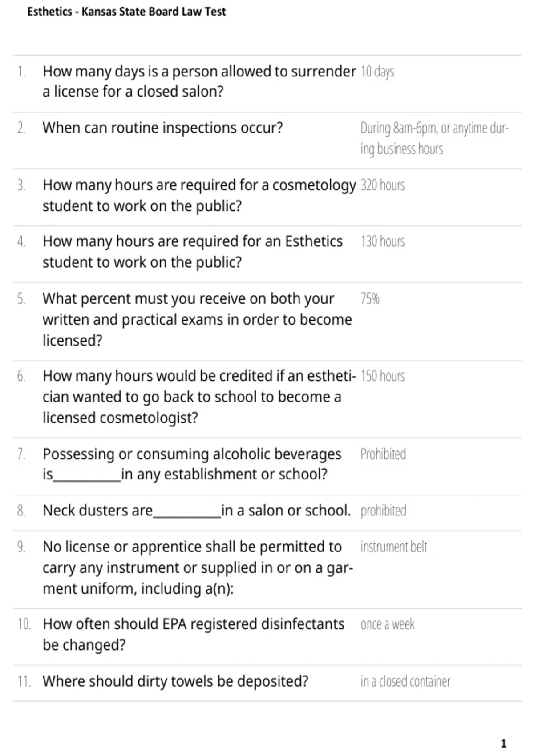Click the '75%' answer
Image resolution: width=534 pixels, height=756 pixels.
coord(370,298)
